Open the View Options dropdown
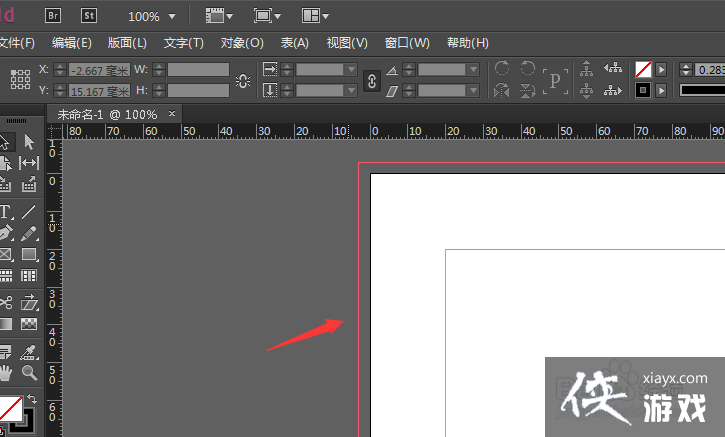Viewport: 725px width, 437px height. [219, 16]
